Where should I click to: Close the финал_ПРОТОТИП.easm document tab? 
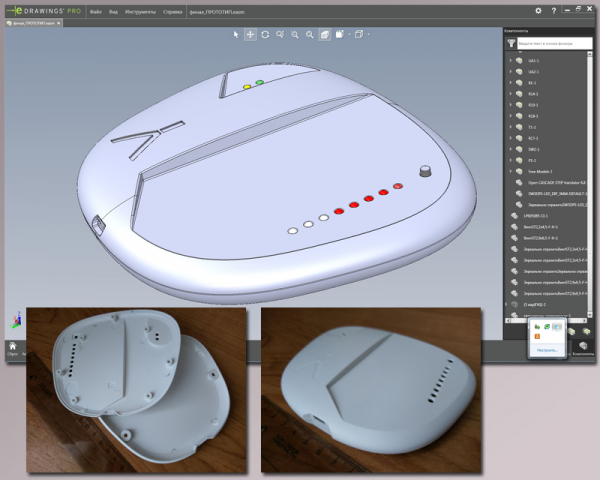tap(59, 23)
